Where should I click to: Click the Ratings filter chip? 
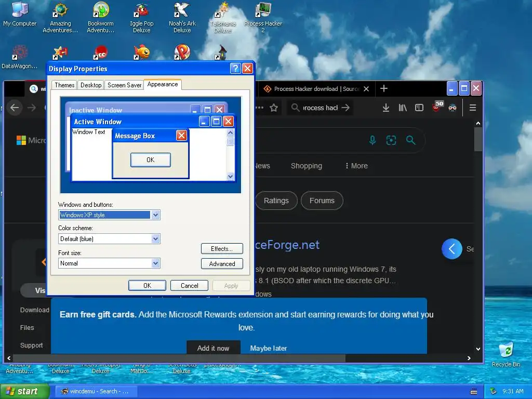pyautogui.click(x=276, y=201)
